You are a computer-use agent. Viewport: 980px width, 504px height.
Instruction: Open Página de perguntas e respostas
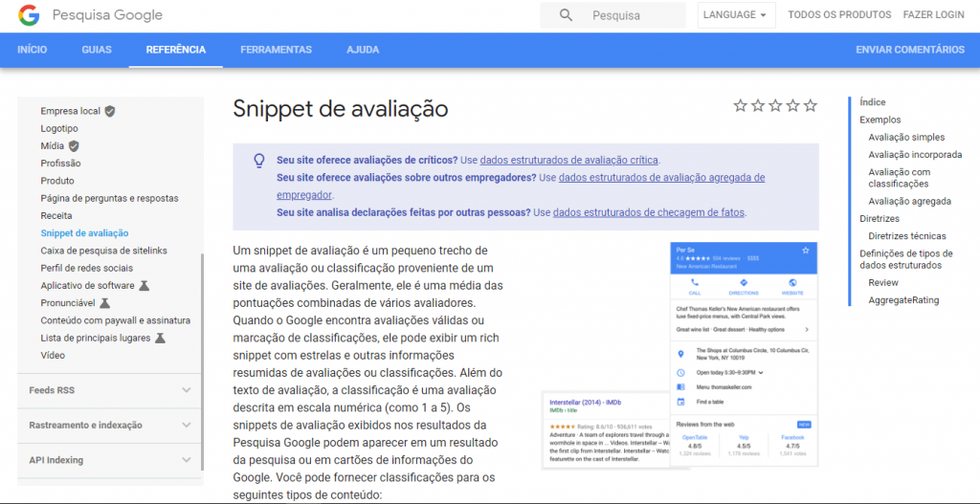tap(109, 199)
